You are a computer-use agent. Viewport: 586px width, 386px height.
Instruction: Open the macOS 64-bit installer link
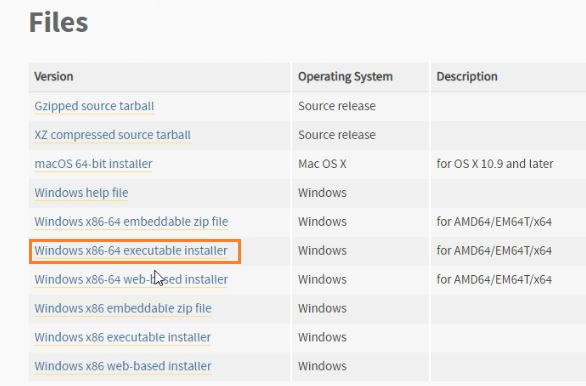(93, 164)
